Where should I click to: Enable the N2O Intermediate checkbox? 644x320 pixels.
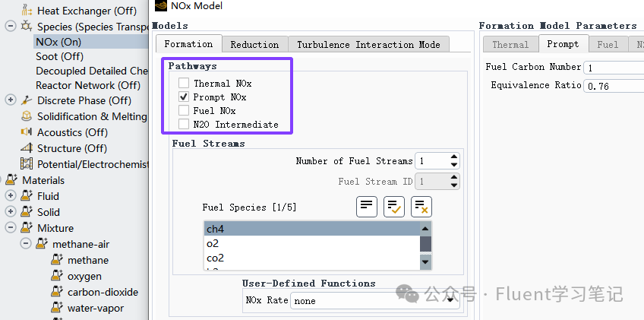184,124
